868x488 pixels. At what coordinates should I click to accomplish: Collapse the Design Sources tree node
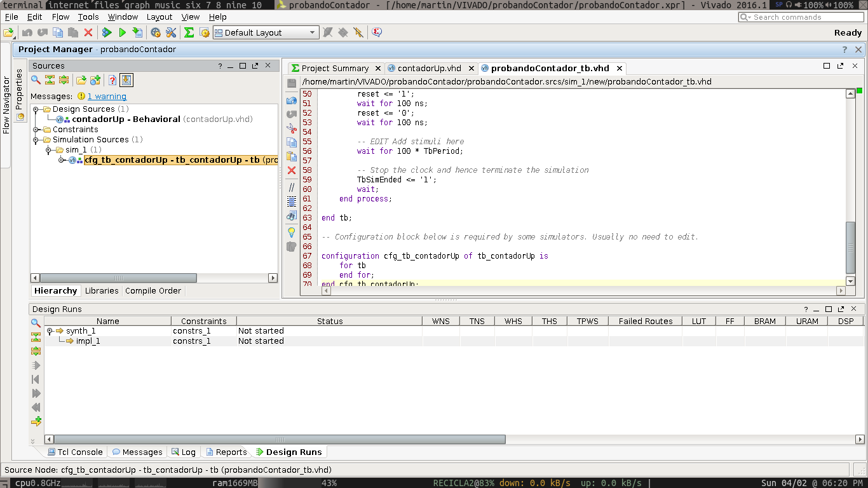(36, 109)
